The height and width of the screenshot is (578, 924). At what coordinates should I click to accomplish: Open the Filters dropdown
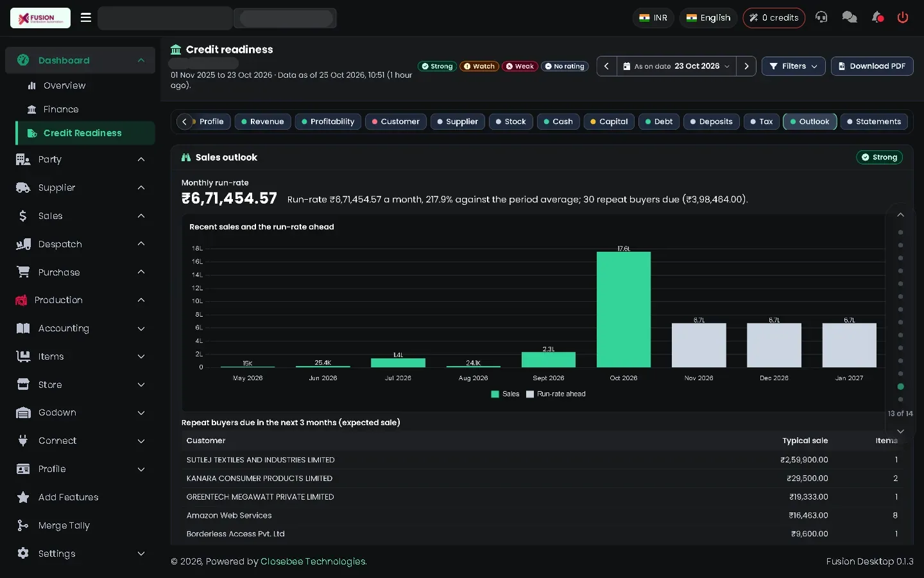pos(793,66)
